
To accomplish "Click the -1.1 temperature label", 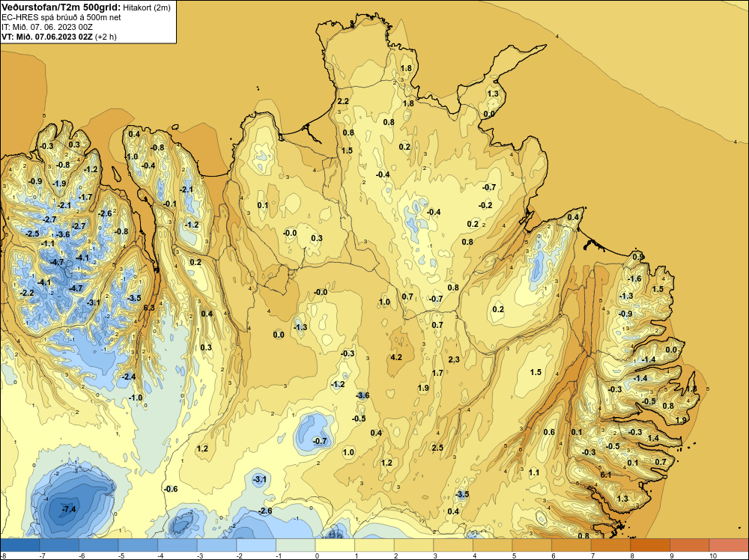I will point(48,243).
